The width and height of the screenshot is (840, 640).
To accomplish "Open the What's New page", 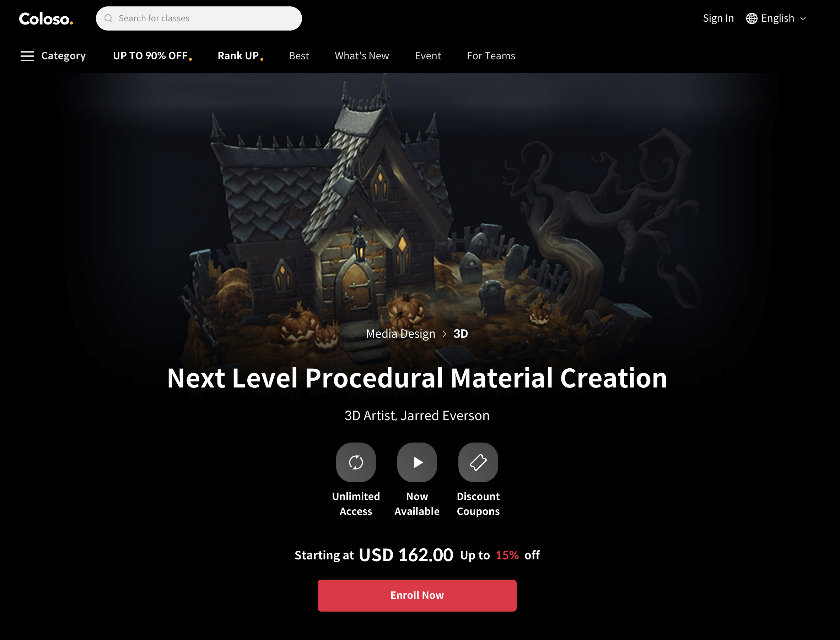I will (x=362, y=56).
